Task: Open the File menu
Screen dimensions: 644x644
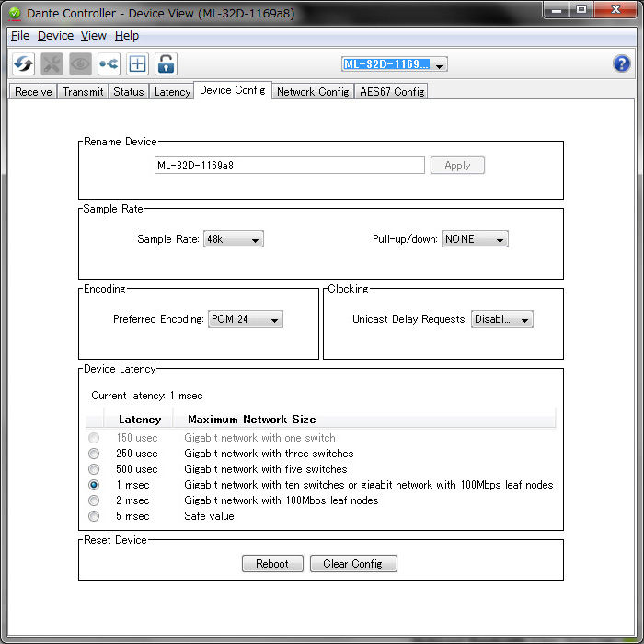Action: pyautogui.click(x=20, y=36)
